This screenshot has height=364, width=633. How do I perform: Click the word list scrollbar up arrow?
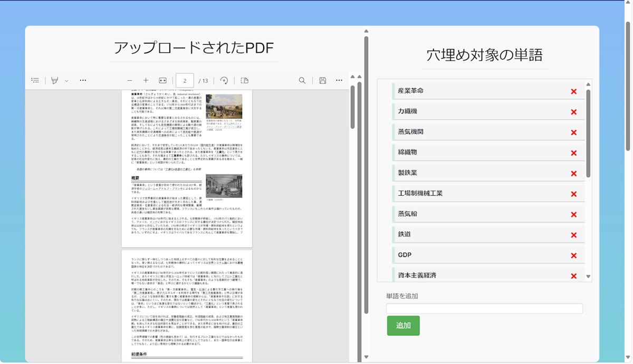point(588,84)
